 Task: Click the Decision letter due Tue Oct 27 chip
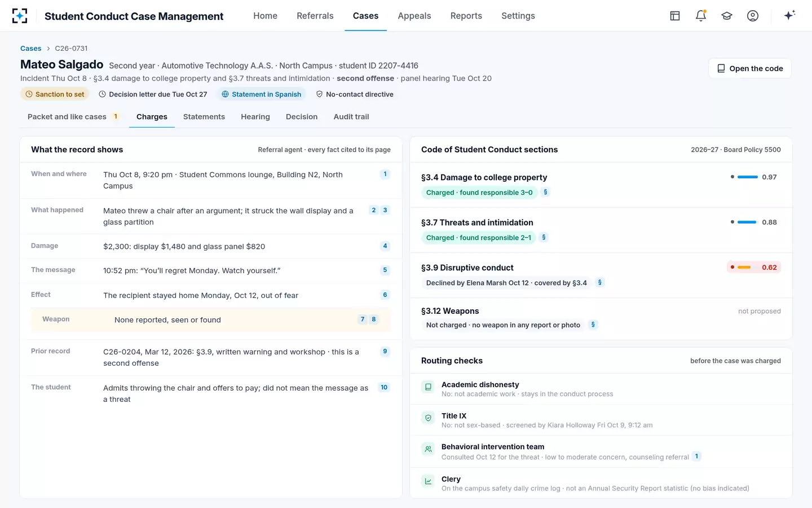click(x=153, y=94)
